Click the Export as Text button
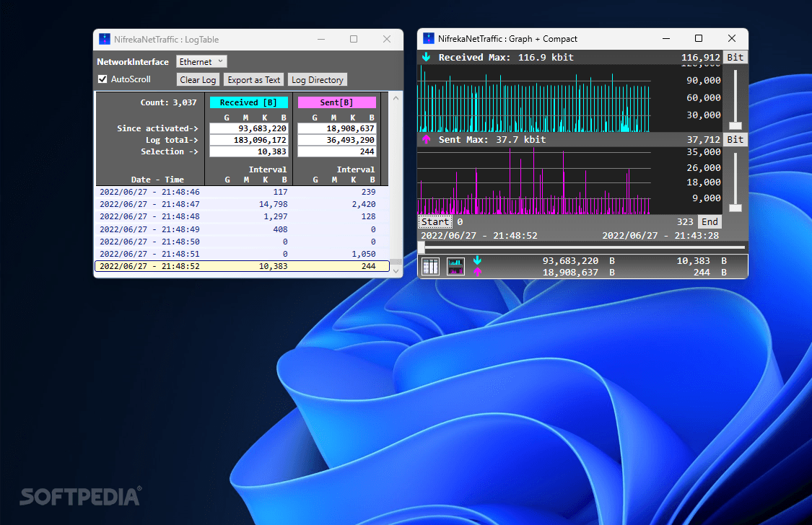Image resolution: width=812 pixels, height=525 pixels. tap(254, 79)
